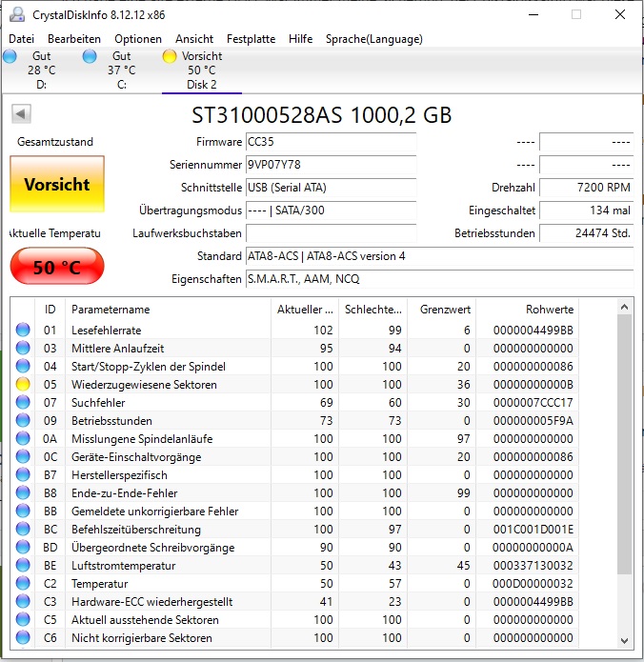Click status icon of Ende-zu-Ende-Fehler row
The image size is (644, 662).
23,492
